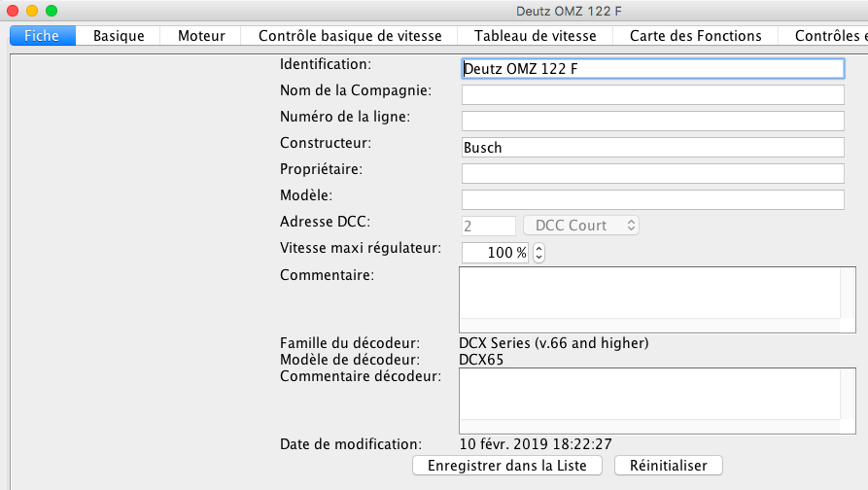Click Enregistrer dans la Liste button
The image size is (868, 490).
[x=507, y=466]
